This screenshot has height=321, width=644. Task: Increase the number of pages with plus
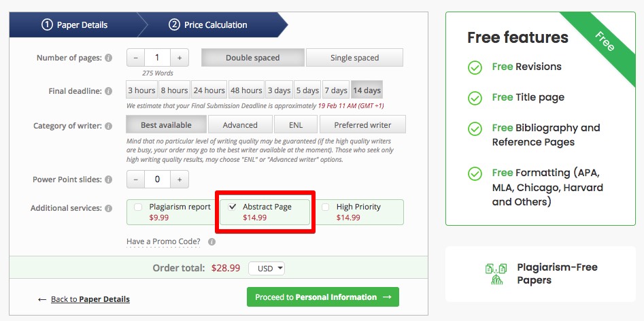180,58
